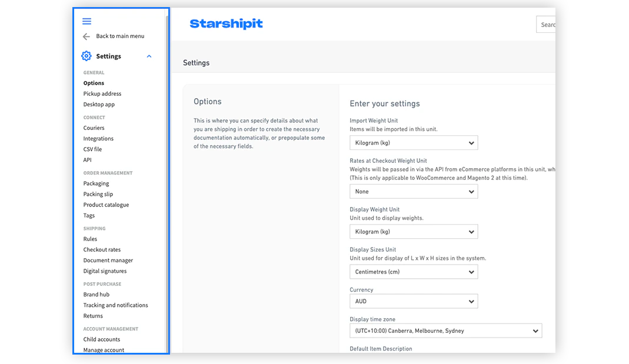Viewport: 629px width, 364px height.
Task: Open Checkout rates under Shipping
Action: (102, 250)
